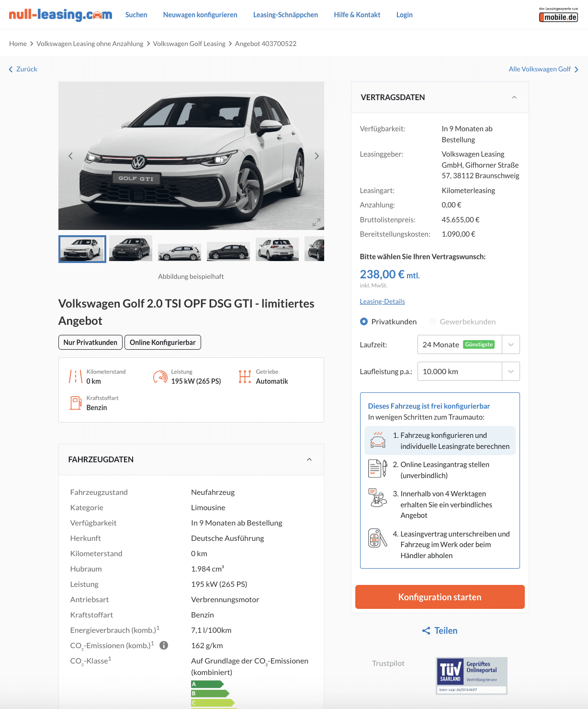The width and height of the screenshot is (588, 709).
Task: Open the Leasing-Details link
Action: click(382, 301)
